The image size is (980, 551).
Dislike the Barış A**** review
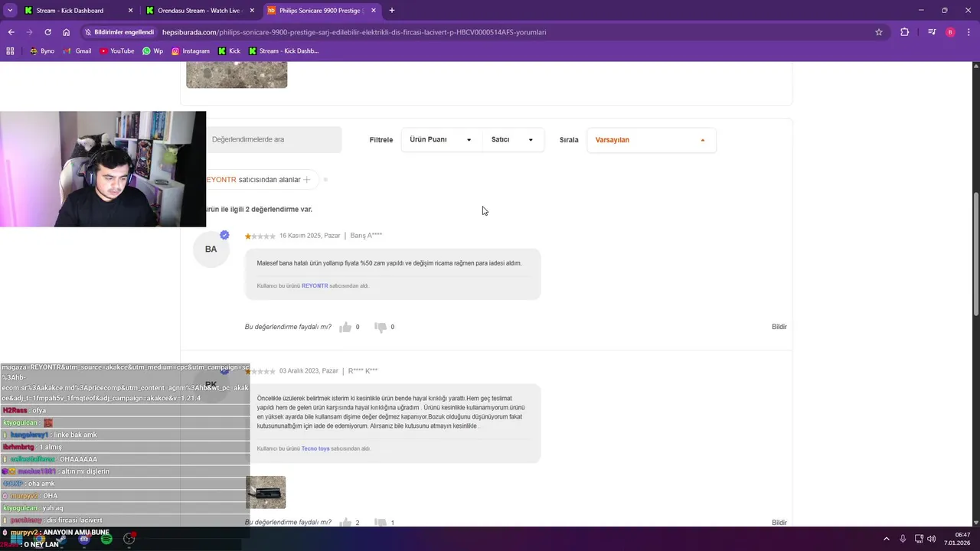[x=381, y=327]
